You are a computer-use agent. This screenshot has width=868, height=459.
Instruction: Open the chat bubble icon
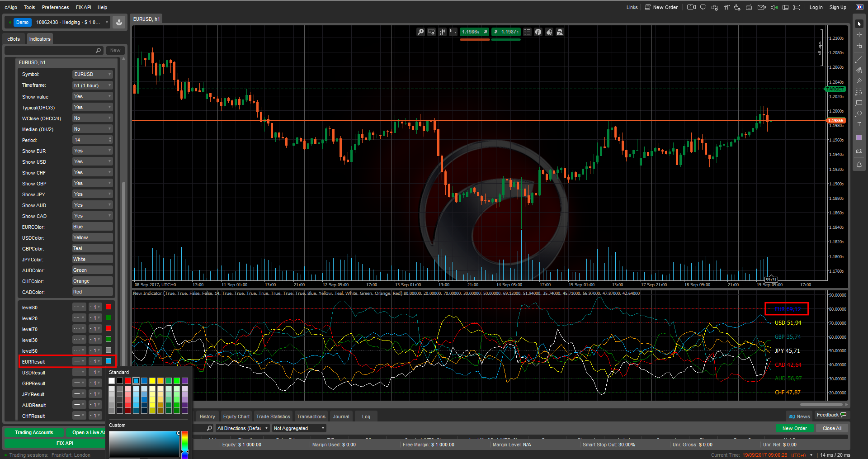tap(703, 7)
